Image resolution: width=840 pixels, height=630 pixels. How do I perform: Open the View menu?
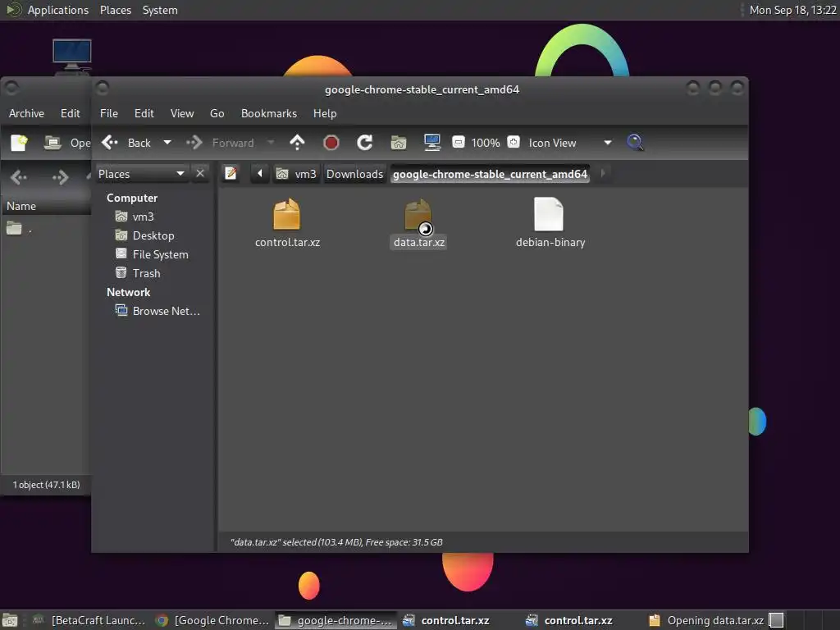(182, 113)
